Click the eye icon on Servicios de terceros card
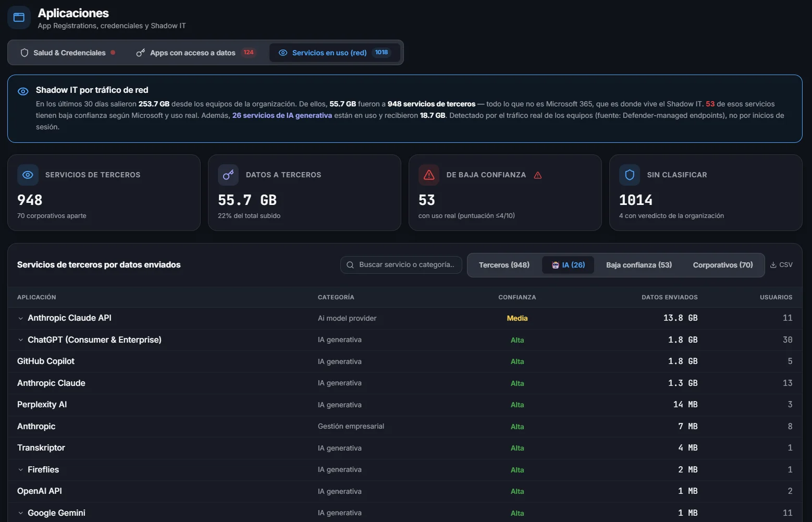Image resolution: width=812 pixels, height=522 pixels. 28,175
